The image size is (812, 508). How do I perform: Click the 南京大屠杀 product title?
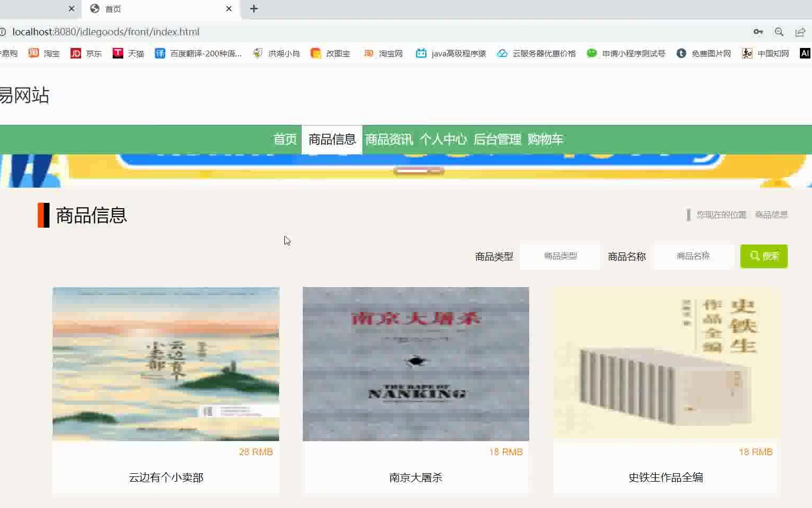(416, 477)
